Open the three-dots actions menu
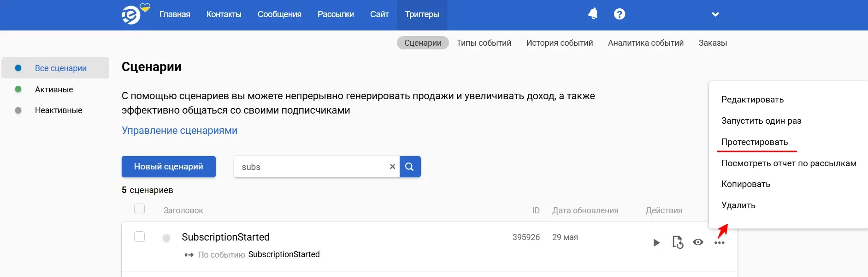Image resolution: width=868 pixels, height=277 pixels. click(719, 243)
